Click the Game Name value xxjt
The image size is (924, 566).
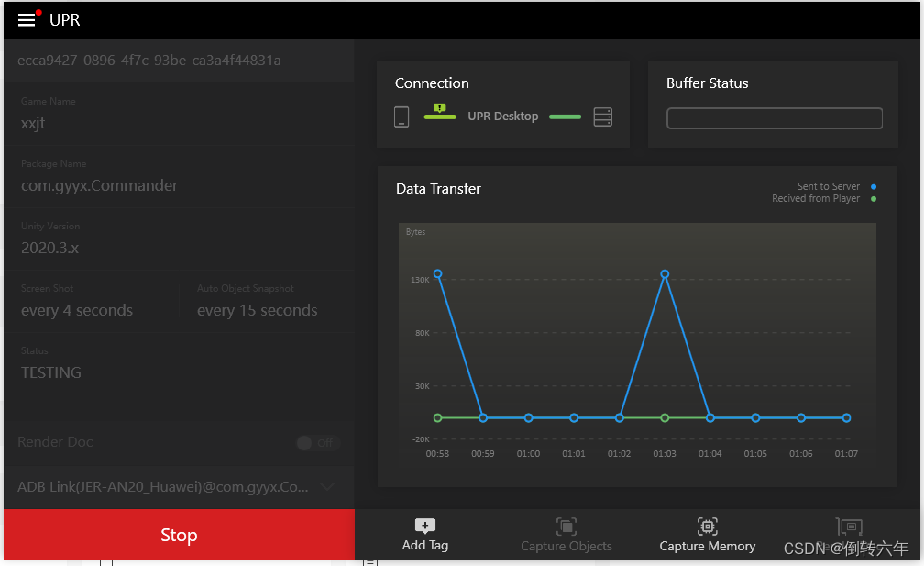33,123
